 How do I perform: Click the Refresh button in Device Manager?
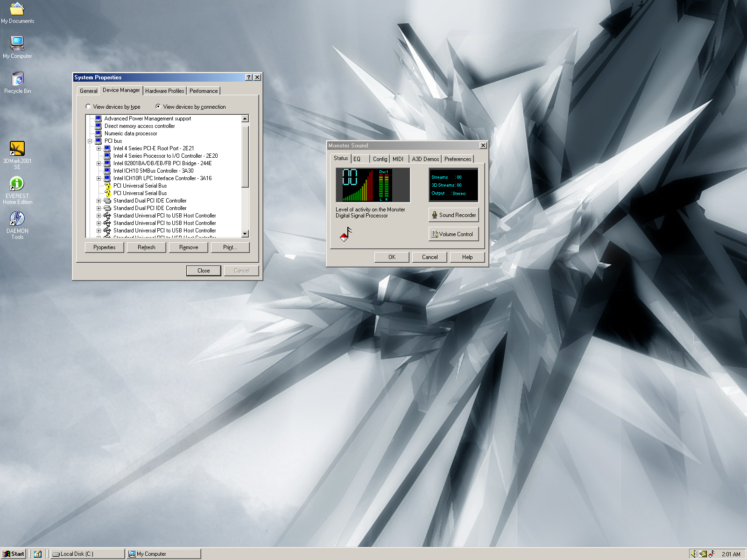(146, 247)
